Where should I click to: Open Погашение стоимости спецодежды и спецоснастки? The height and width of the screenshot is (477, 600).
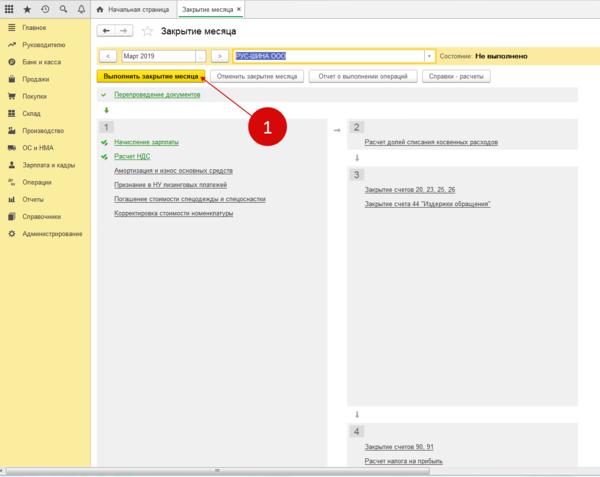[190, 199]
